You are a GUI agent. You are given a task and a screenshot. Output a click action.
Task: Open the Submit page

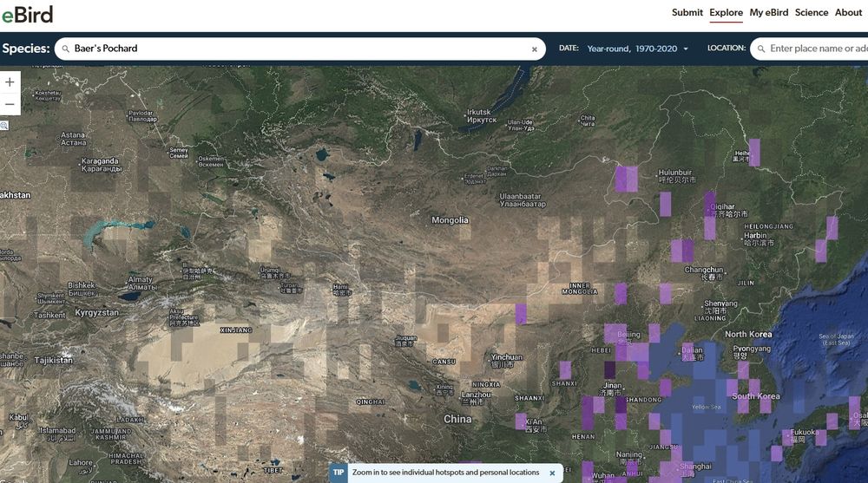(687, 12)
